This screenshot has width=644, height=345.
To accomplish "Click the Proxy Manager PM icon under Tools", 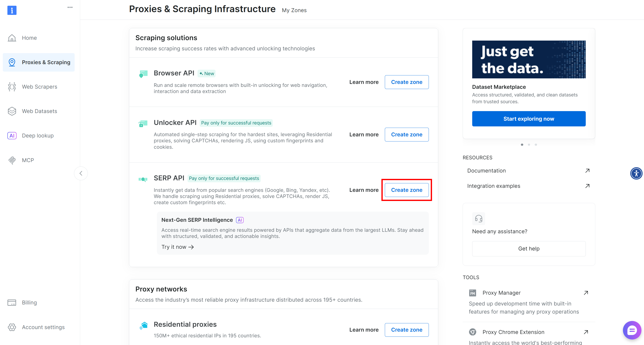I will click(x=473, y=293).
